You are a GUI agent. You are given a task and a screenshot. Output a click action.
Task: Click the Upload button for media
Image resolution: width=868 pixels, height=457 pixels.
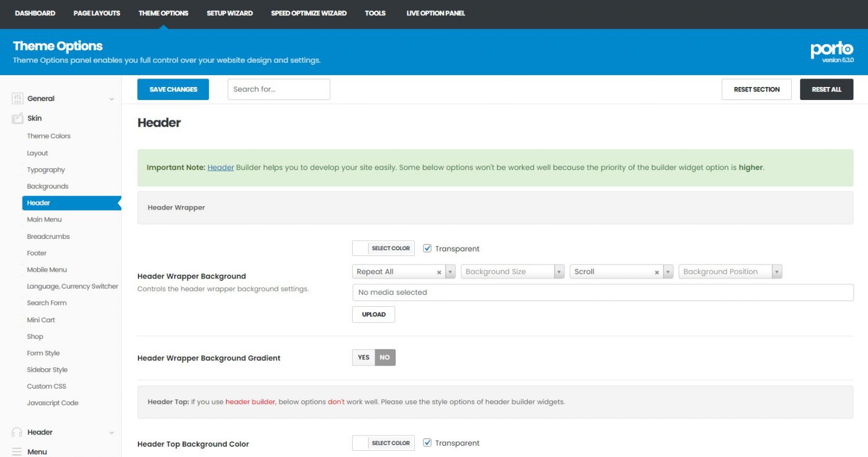pyautogui.click(x=373, y=314)
